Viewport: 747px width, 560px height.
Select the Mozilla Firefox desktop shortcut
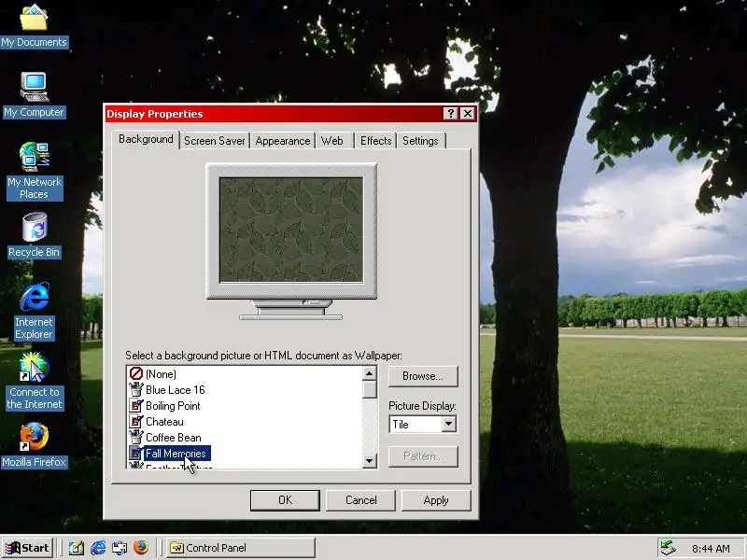[x=35, y=446]
